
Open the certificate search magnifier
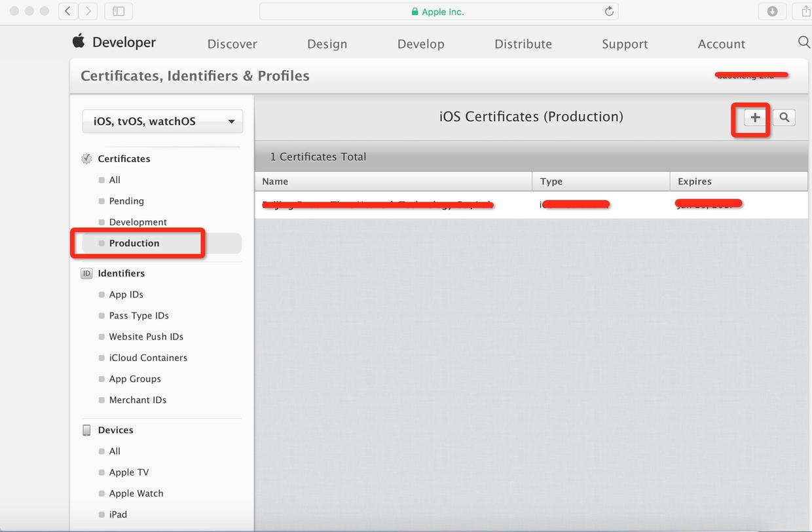coord(784,117)
